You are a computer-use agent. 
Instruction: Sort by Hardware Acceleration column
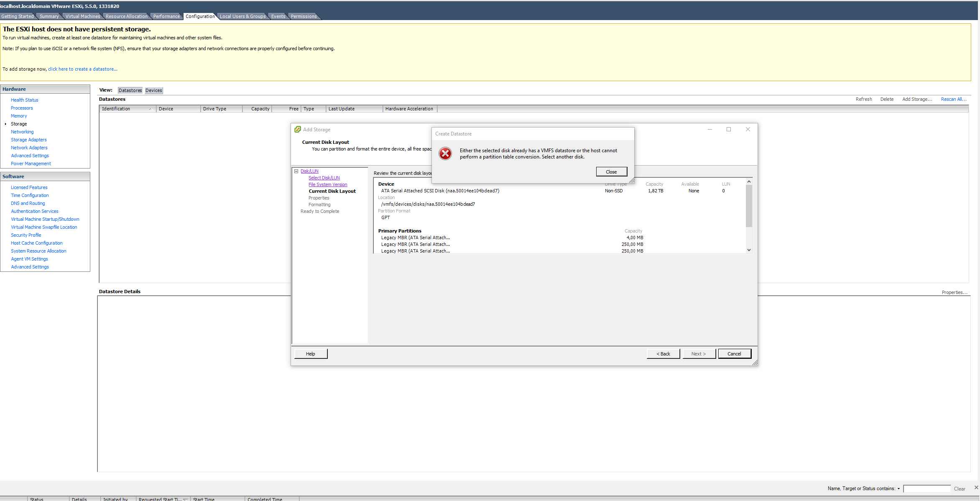[x=410, y=109]
